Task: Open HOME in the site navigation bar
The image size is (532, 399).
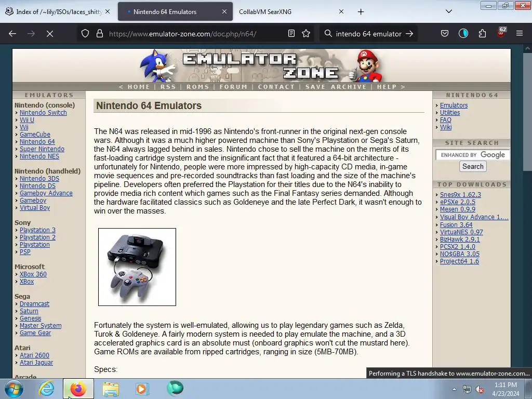Action: tap(138, 87)
